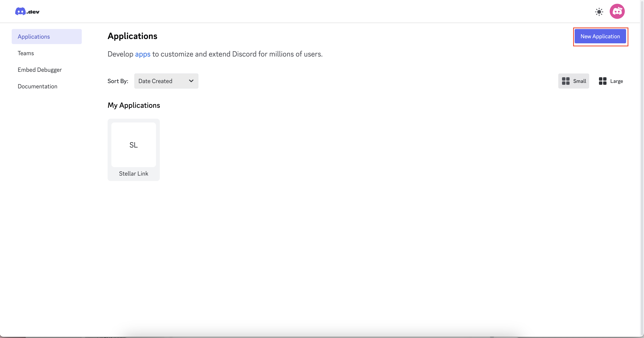644x338 pixels.
Task: Expand the Date Created sort dropdown
Action: (166, 81)
